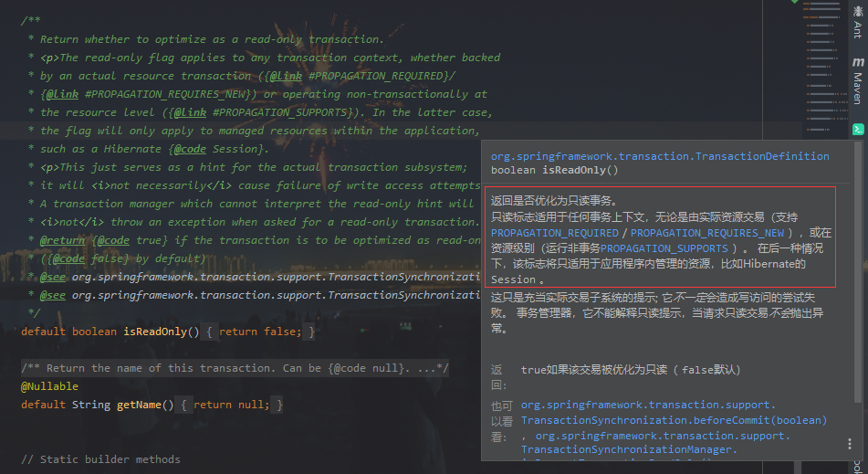
Task: Open the TransactionDefinition class link in popup
Action: click(x=660, y=156)
